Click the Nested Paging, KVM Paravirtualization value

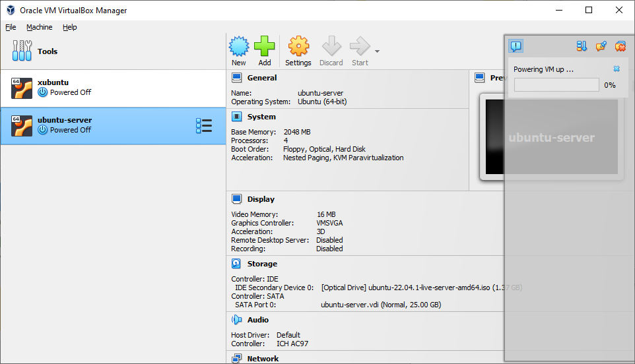coord(343,158)
